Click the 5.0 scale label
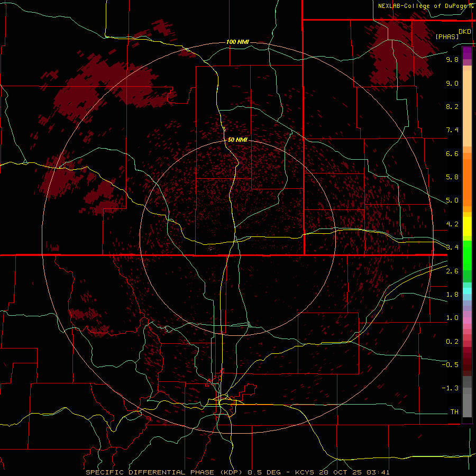The height and width of the screenshot is (476, 476). coord(452,200)
